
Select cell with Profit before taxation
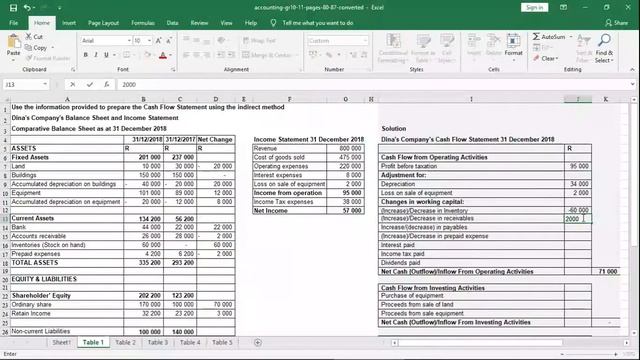click(471, 166)
